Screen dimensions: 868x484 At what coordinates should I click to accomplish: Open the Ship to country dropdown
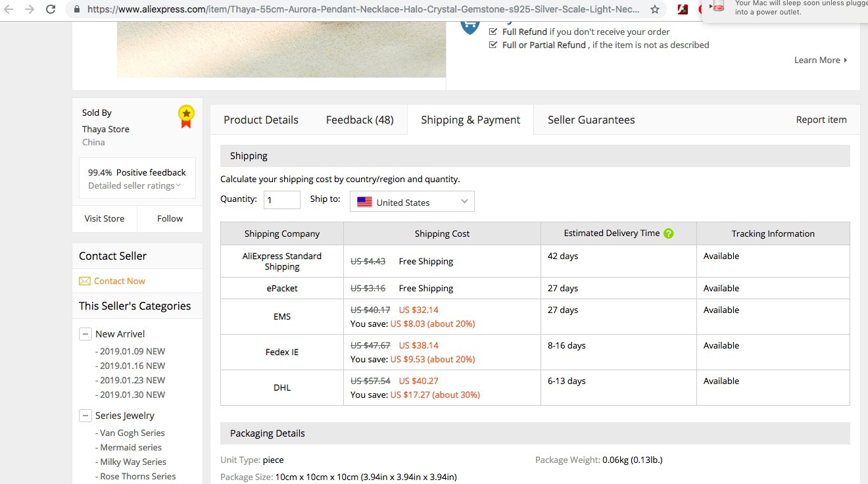pyautogui.click(x=412, y=202)
